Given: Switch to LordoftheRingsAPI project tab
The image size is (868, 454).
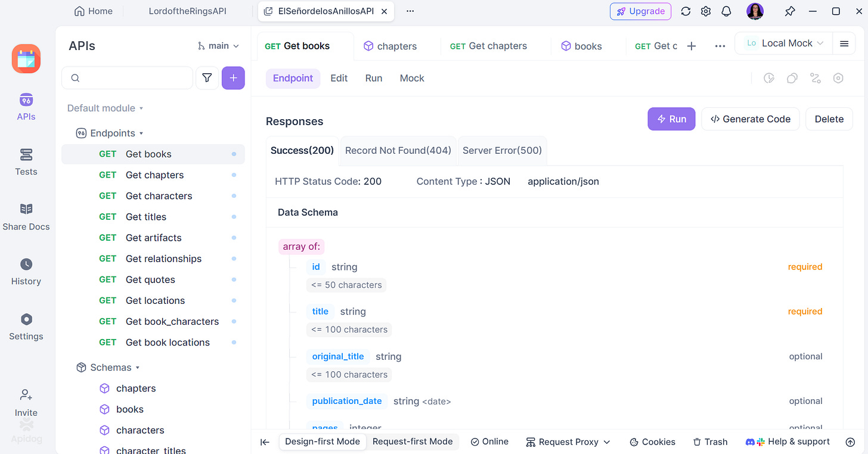Looking at the screenshot, I should [187, 11].
